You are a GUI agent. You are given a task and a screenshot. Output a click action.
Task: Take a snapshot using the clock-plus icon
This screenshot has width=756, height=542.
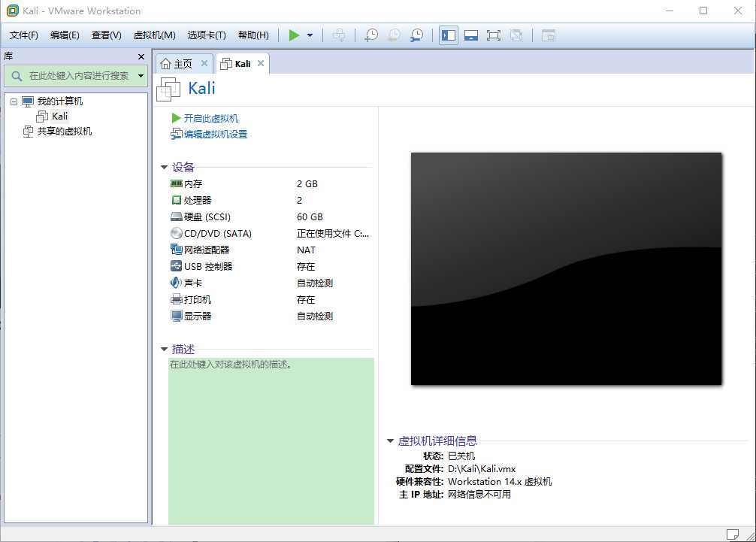pos(371,35)
